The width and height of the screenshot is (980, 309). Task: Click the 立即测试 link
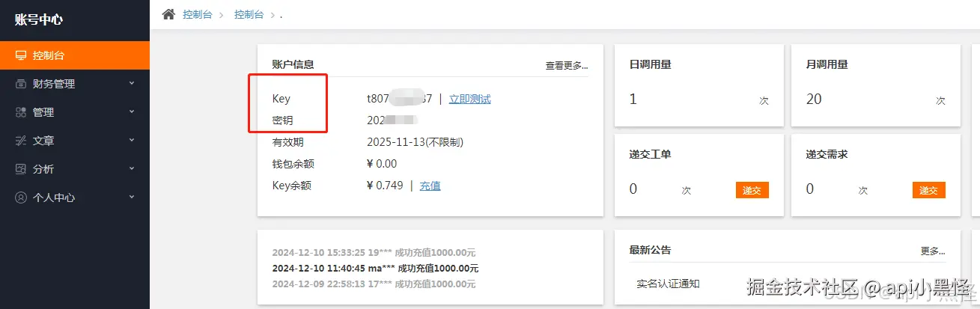click(469, 99)
